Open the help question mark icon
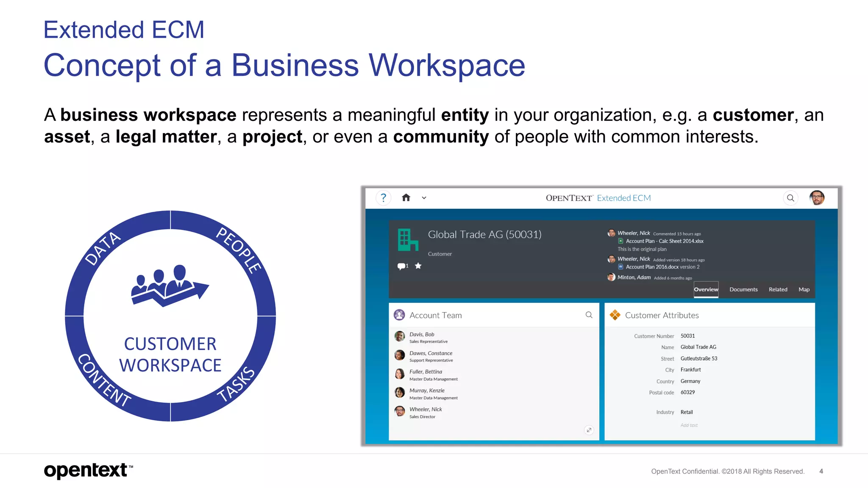This screenshot has width=868, height=488. [x=383, y=198]
